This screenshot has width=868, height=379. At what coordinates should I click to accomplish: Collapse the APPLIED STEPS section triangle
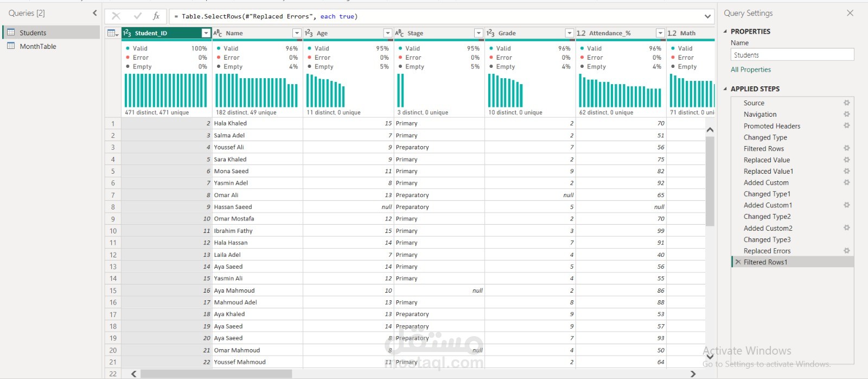(725, 89)
